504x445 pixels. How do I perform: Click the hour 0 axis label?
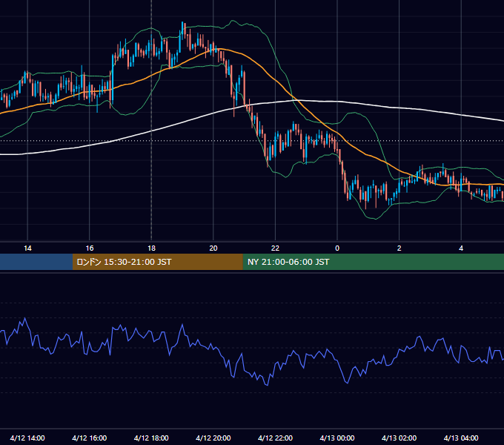click(x=337, y=248)
